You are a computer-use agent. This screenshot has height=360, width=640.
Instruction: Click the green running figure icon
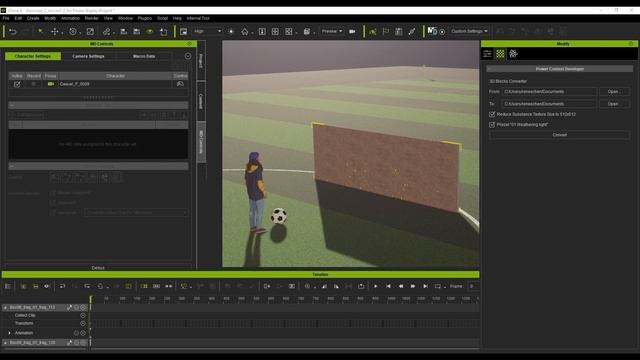coord(372,31)
